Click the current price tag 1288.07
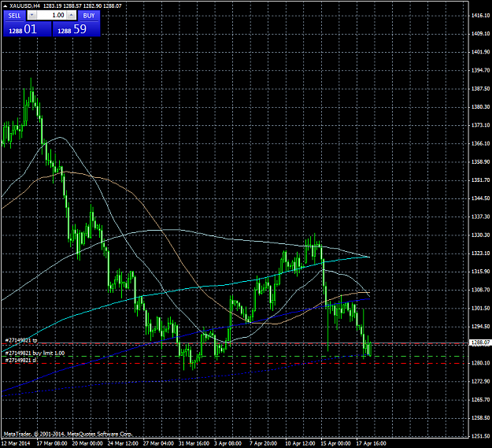 point(479,342)
